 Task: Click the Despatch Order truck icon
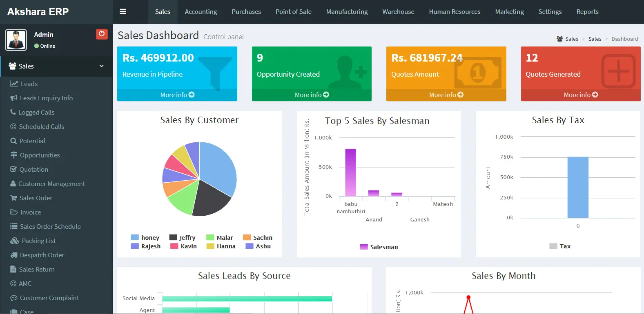click(14, 255)
